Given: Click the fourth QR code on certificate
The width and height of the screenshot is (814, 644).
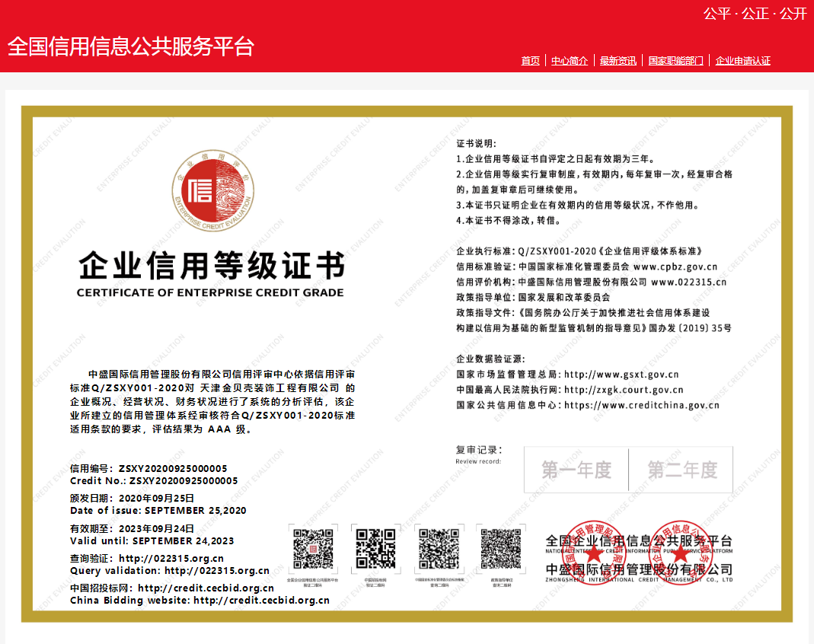Looking at the screenshot, I should click(500, 548).
